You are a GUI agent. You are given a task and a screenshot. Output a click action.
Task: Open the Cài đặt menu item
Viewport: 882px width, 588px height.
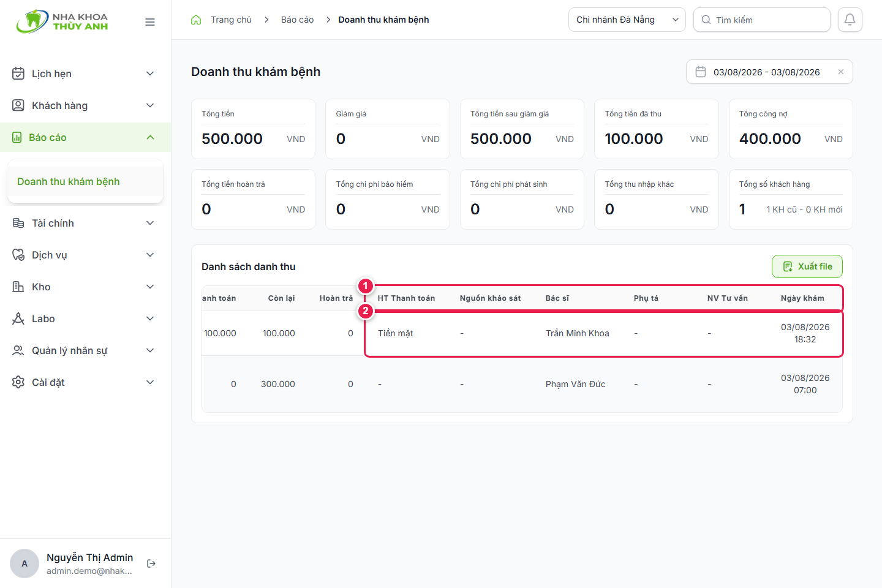click(85, 382)
